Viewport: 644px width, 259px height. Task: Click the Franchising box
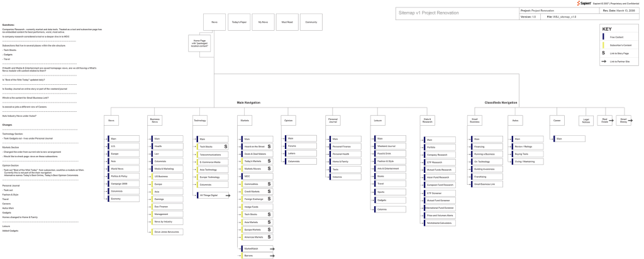[x=486, y=177]
